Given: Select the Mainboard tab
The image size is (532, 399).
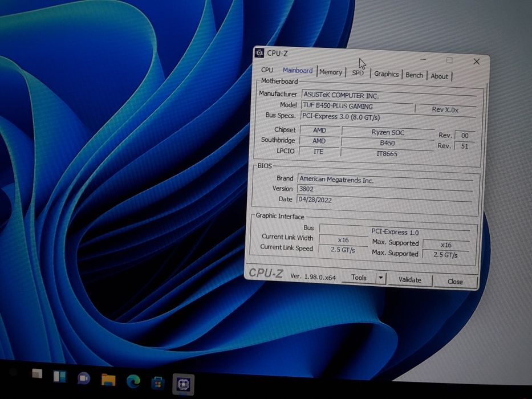Looking at the screenshot, I should pos(298,71).
